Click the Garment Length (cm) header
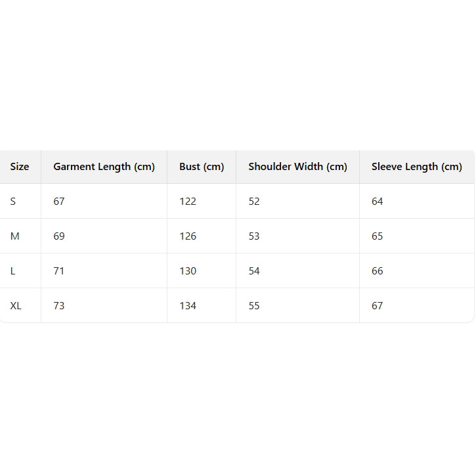Image resolution: width=476 pixels, height=476 pixels. (x=104, y=167)
